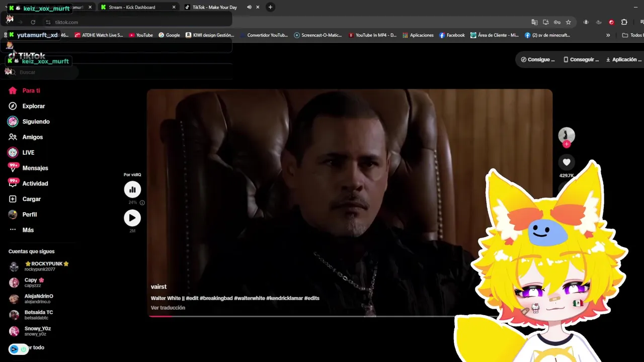Open the Facebook bookmark

point(452,35)
